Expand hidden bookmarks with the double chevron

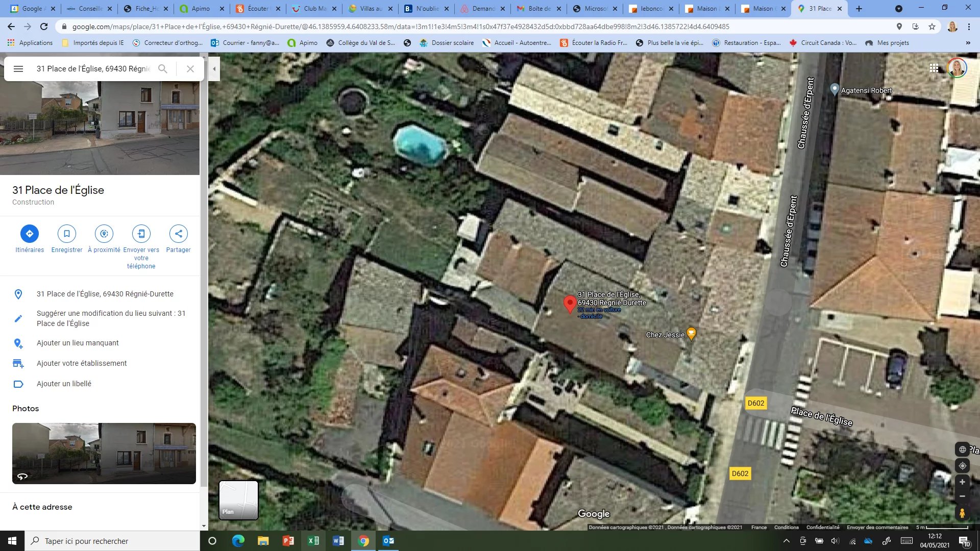[x=968, y=43]
